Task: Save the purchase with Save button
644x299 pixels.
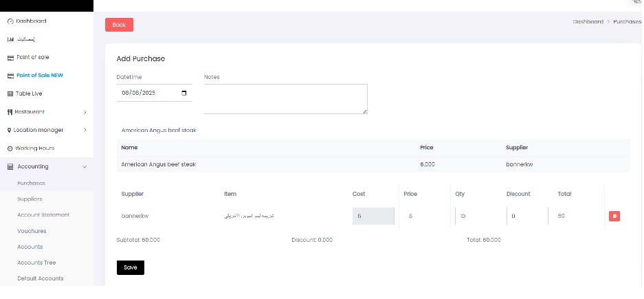Action: (131, 267)
